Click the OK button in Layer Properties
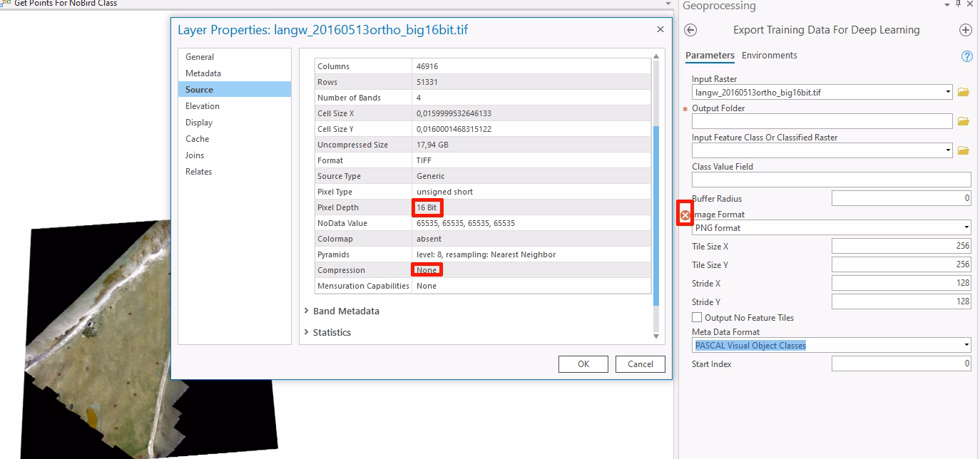 point(583,364)
